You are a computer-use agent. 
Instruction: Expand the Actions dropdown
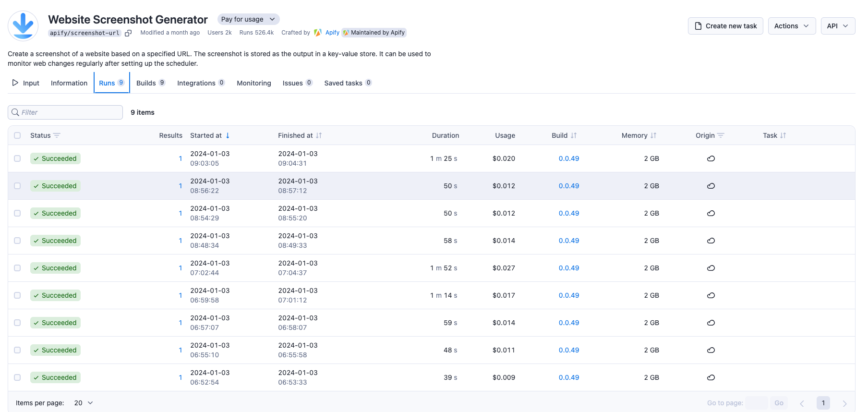[792, 26]
